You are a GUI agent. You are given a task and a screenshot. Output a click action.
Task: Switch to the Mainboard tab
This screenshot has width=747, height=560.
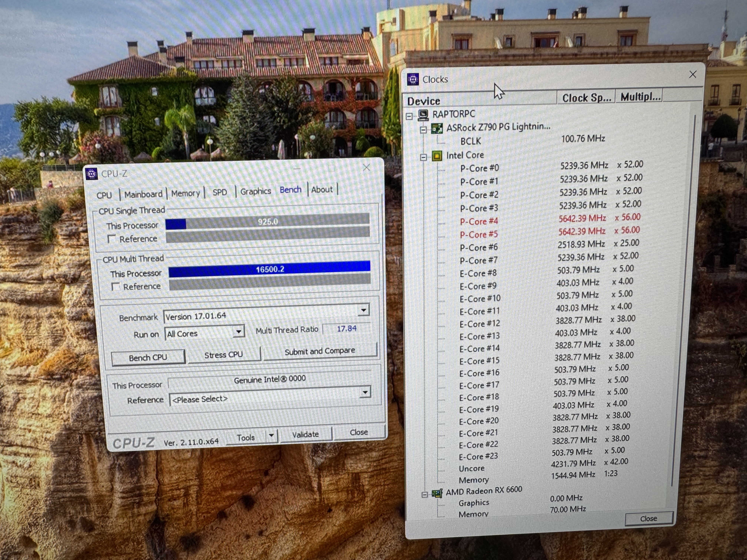(143, 194)
